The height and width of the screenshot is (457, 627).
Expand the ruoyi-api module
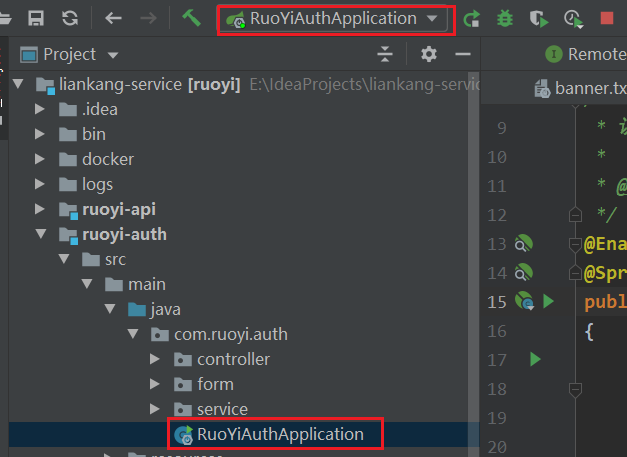pyautogui.click(x=39, y=209)
